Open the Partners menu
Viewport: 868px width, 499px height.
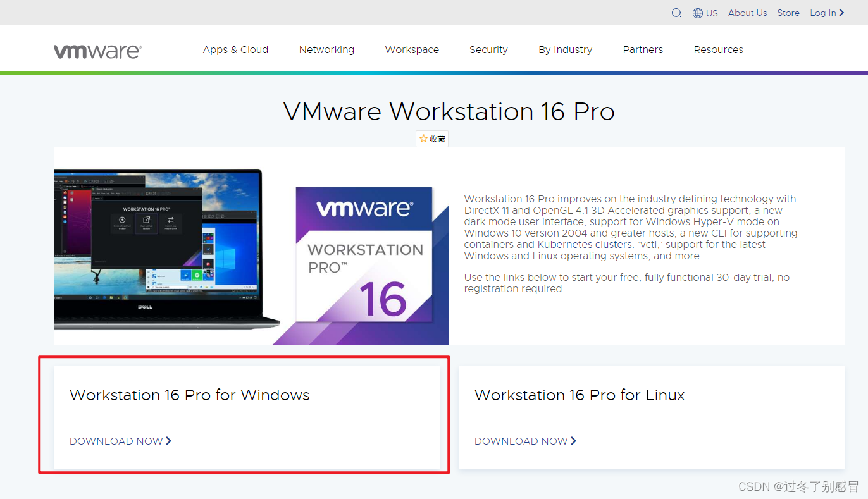pyautogui.click(x=643, y=50)
